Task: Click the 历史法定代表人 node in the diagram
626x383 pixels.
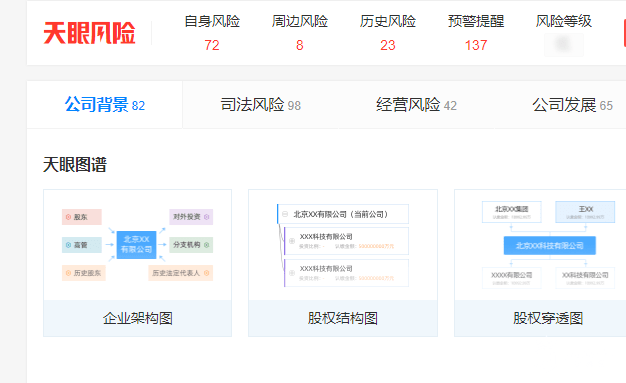Action: tap(180, 273)
